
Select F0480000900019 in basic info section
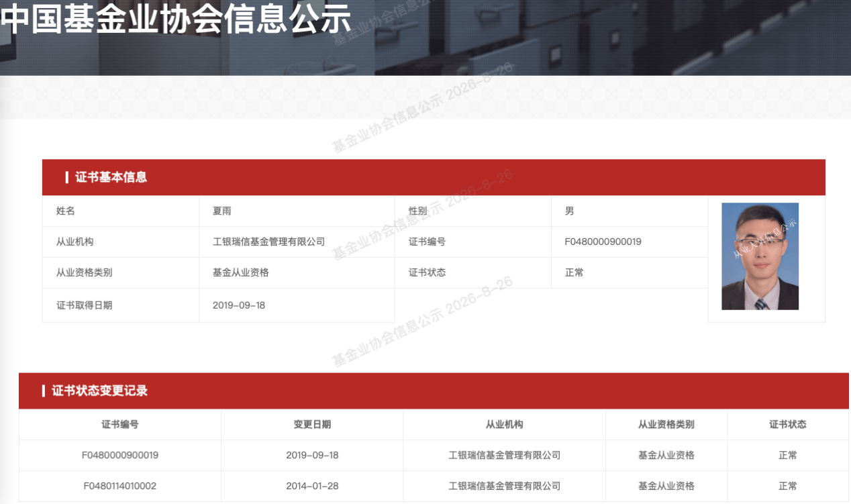[603, 242]
